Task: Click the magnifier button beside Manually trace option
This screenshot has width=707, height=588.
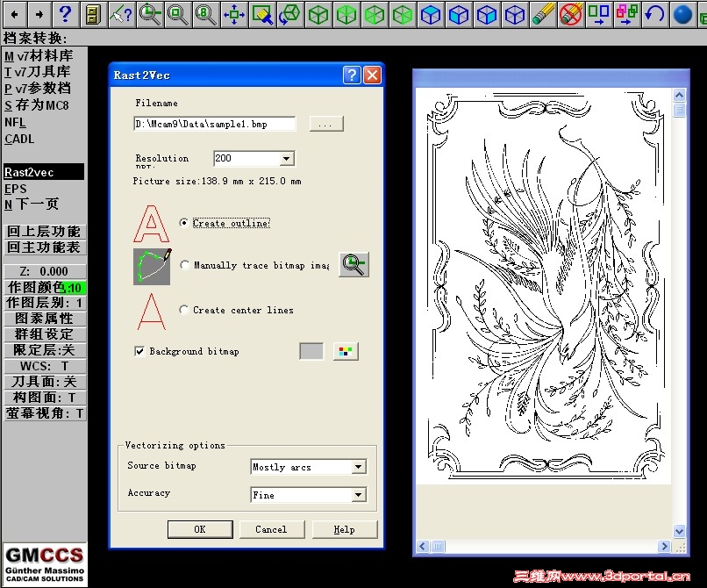Action: [x=354, y=264]
